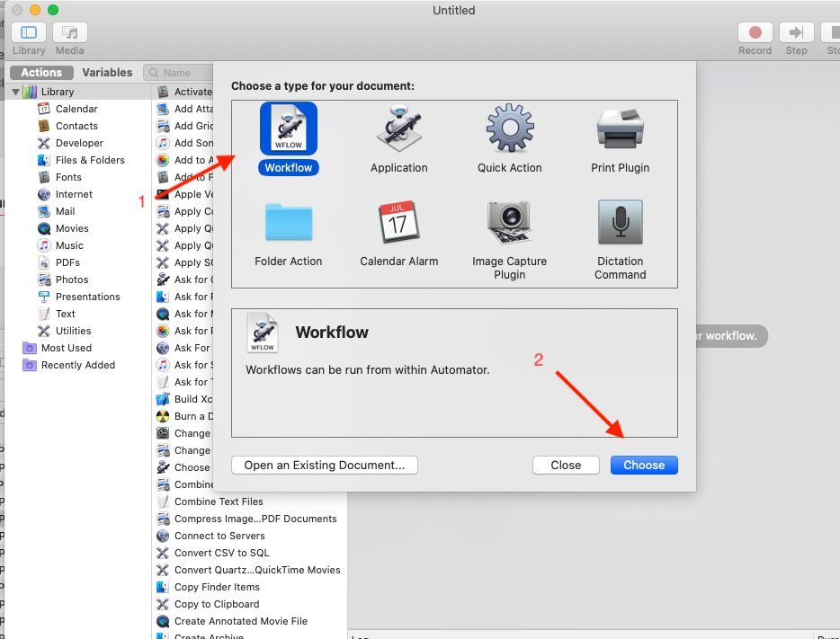Select the Print Plugin printer icon

620,129
